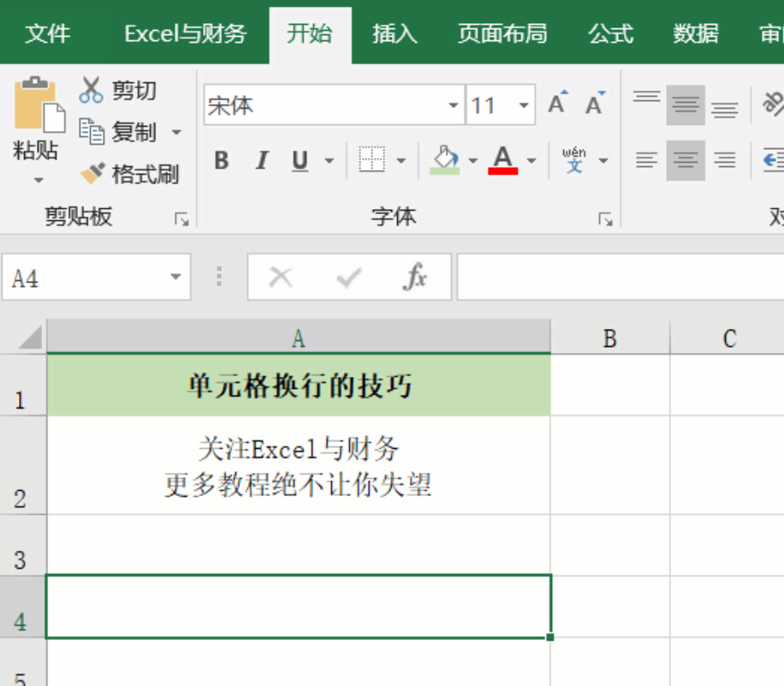Select column A header
The width and height of the screenshot is (784, 686).
pyautogui.click(x=299, y=337)
